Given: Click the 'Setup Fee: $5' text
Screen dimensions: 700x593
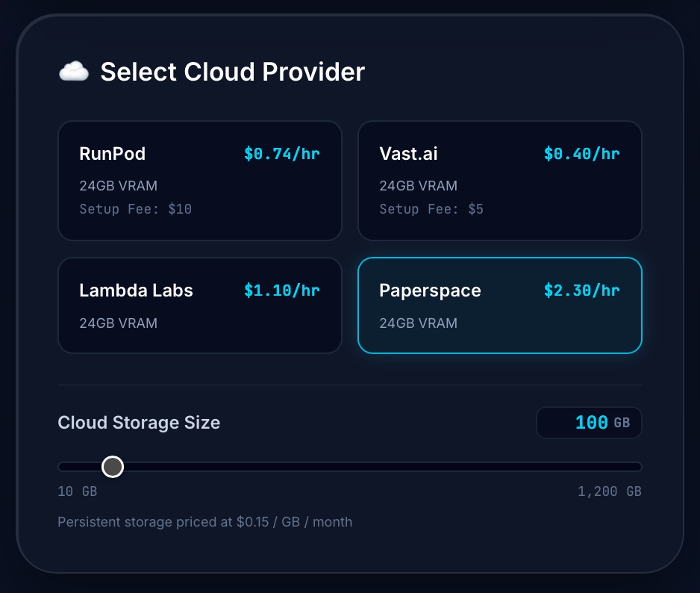Looking at the screenshot, I should (431, 209).
